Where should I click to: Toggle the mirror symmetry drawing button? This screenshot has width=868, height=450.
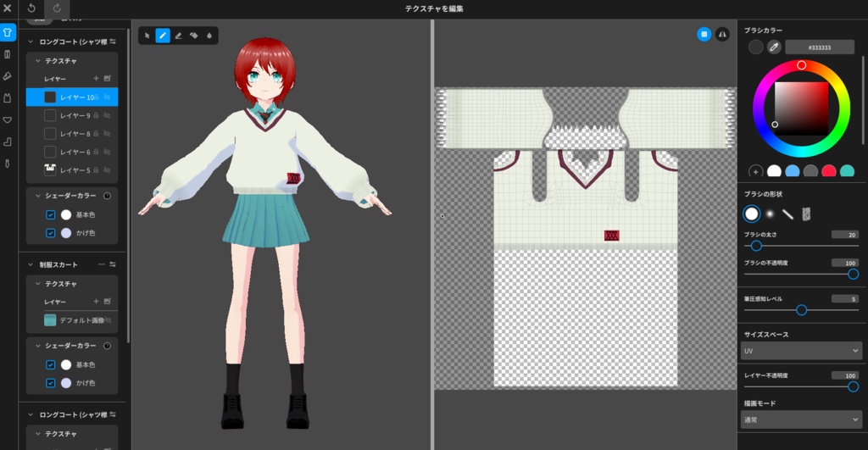point(722,34)
